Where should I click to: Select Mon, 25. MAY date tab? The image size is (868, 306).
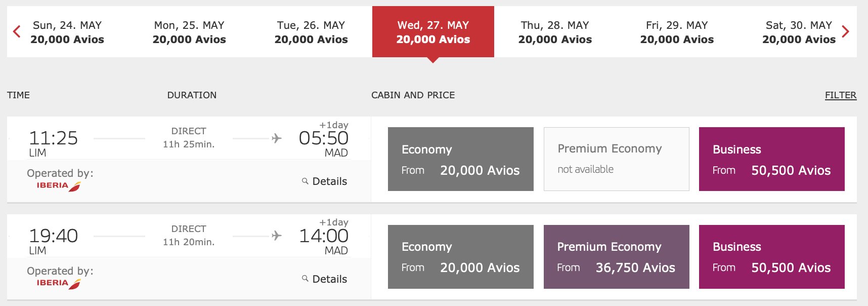pos(189,32)
